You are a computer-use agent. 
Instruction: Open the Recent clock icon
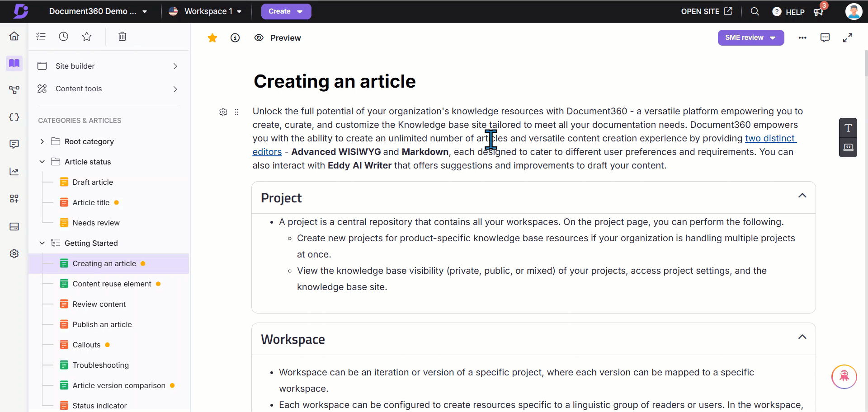coord(64,37)
